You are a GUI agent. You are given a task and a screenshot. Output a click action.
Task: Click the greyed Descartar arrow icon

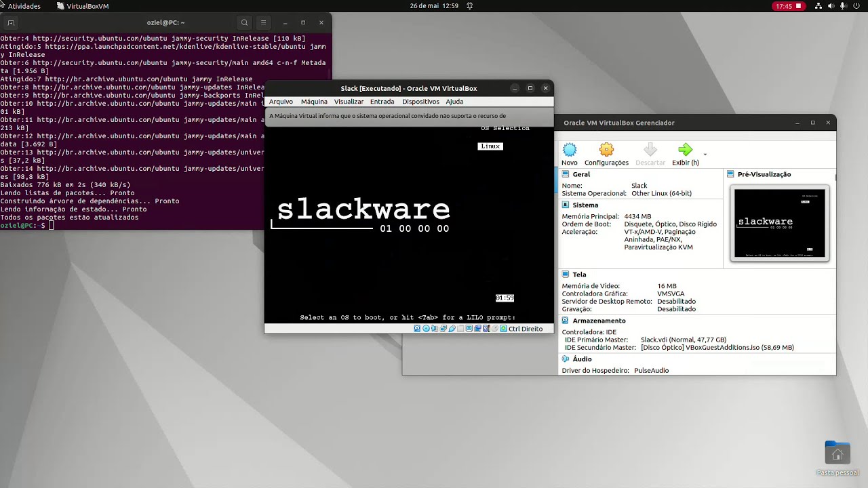point(650,150)
